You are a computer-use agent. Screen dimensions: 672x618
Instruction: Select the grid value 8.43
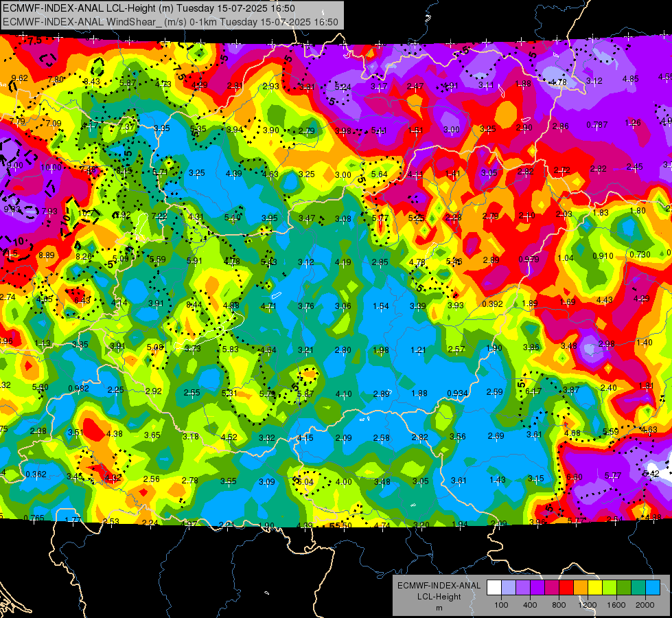(x=92, y=82)
